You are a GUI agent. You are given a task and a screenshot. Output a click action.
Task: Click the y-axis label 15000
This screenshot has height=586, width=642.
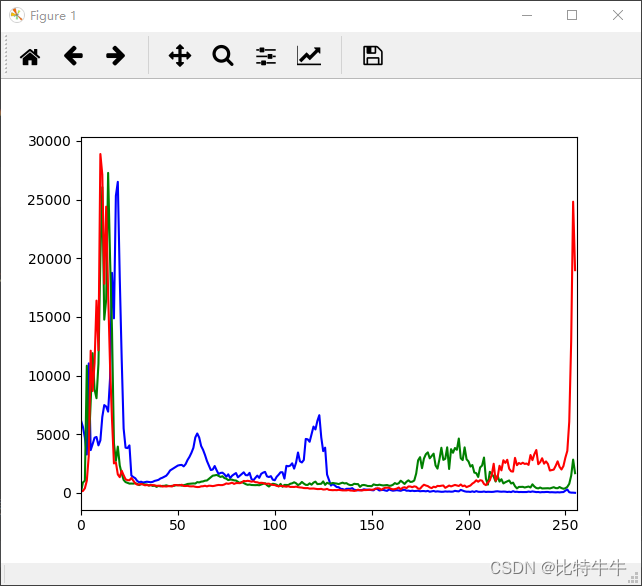click(x=49, y=317)
